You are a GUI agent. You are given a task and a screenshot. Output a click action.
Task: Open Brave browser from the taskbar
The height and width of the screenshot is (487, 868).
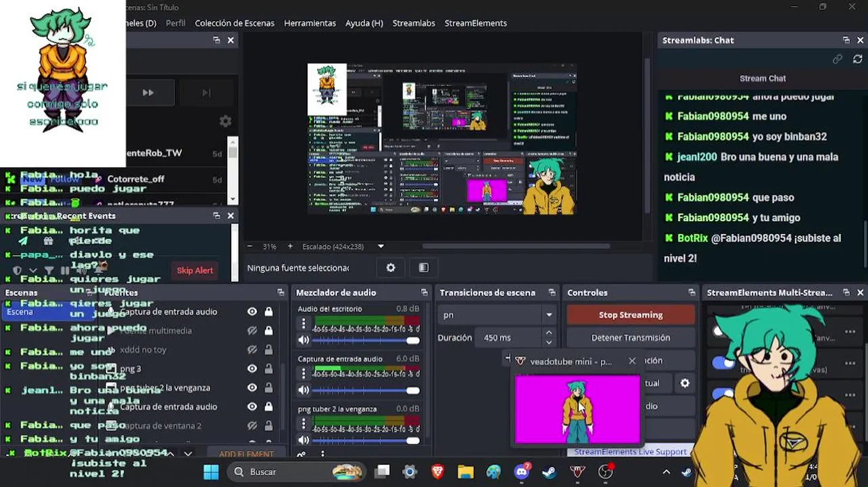438,471
